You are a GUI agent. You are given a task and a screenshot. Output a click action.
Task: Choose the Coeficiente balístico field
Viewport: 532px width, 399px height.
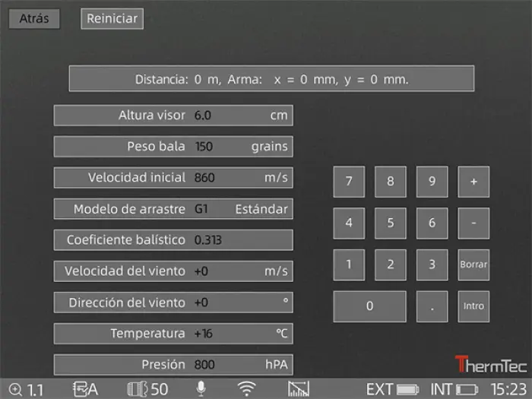click(173, 240)
